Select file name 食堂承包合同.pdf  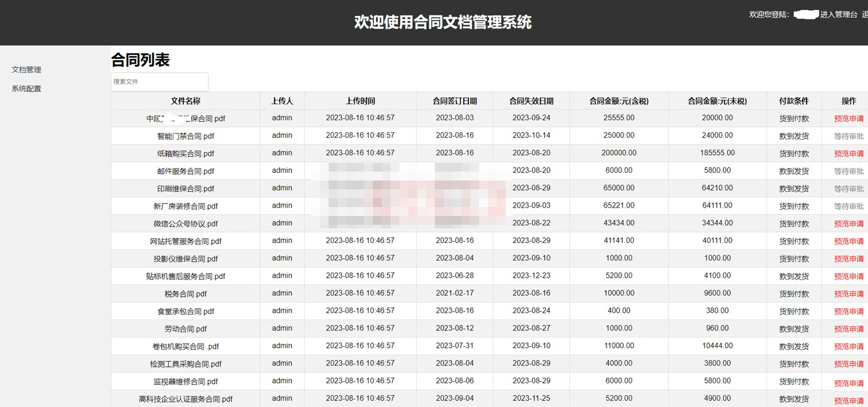[185, 311]
